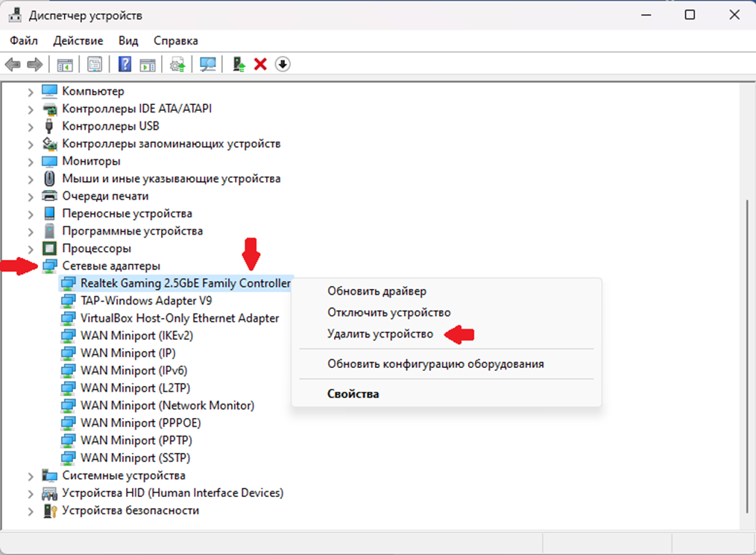Image resolution: width=756 pixels, height=555 pixels.
Task: Select WAN Miniport (PPPOE)
Action: click(141, 422)
